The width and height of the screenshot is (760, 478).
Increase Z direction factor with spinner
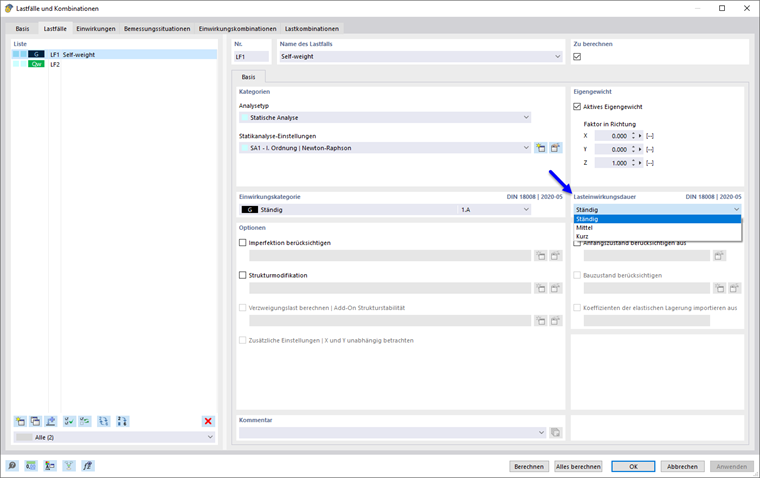(x=633, y=161)
